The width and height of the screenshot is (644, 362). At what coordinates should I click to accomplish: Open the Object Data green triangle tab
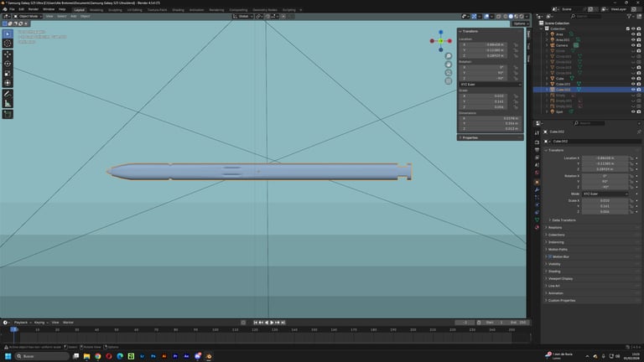click(537, 220)
